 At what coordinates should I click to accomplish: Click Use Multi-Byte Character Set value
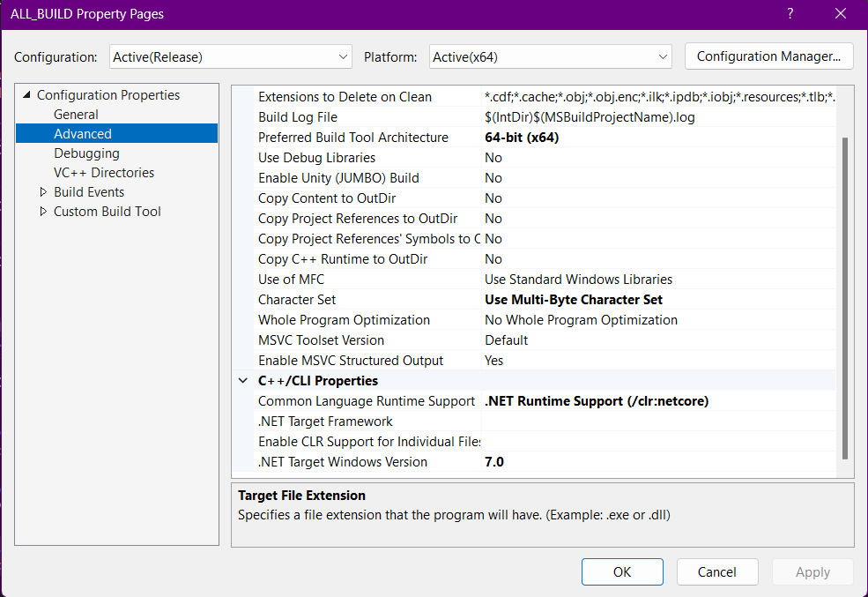coord(574,300)
